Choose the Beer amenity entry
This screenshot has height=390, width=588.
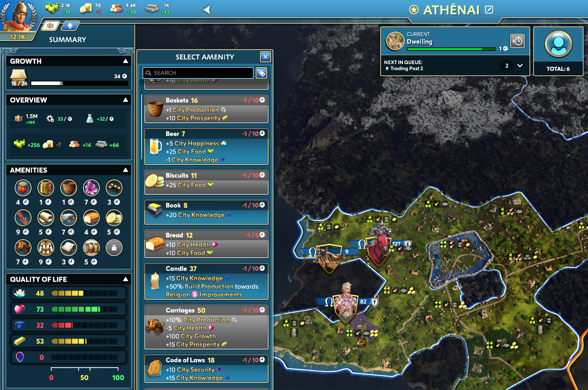206,146
